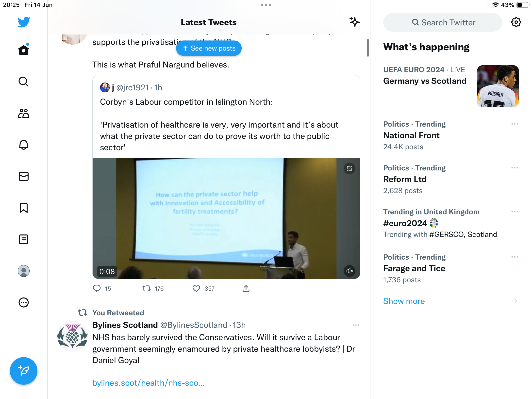Click the 0:08 video time badge
532x399 pixels.
107,271
